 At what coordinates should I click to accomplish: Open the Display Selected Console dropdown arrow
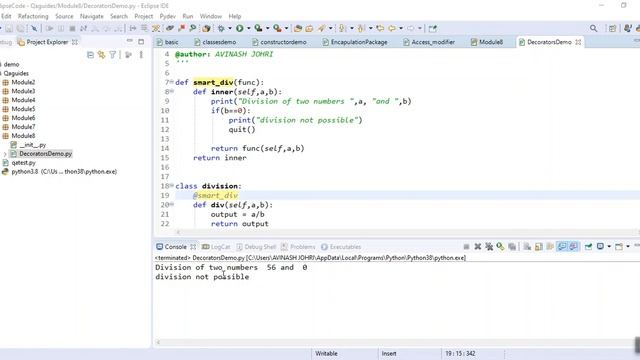click(x=609, y=247)
